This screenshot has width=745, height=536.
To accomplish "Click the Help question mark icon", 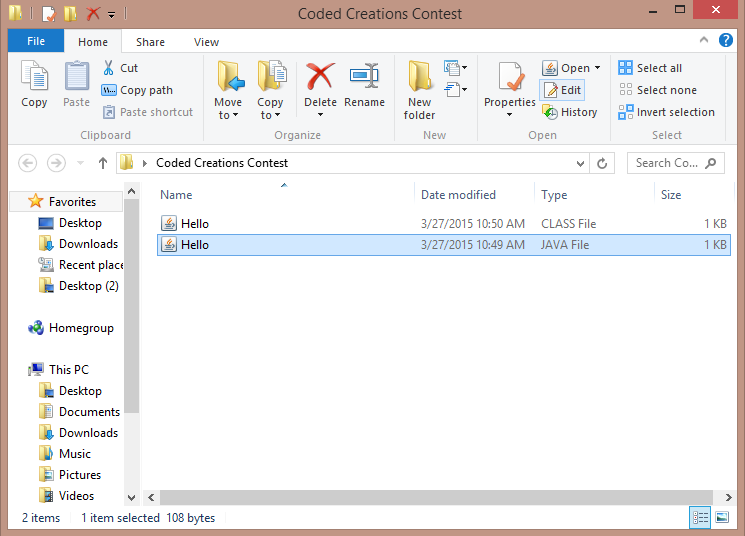I will tap(726, 40).
